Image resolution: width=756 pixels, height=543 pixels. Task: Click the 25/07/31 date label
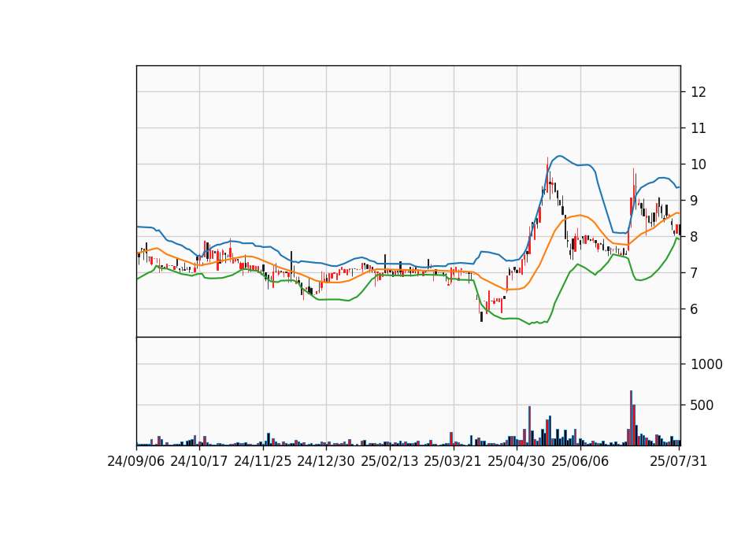click(x=678, y=461)
